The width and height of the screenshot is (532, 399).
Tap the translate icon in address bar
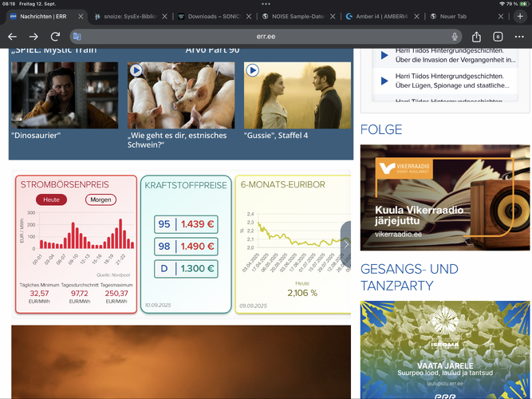pos(77,37)
